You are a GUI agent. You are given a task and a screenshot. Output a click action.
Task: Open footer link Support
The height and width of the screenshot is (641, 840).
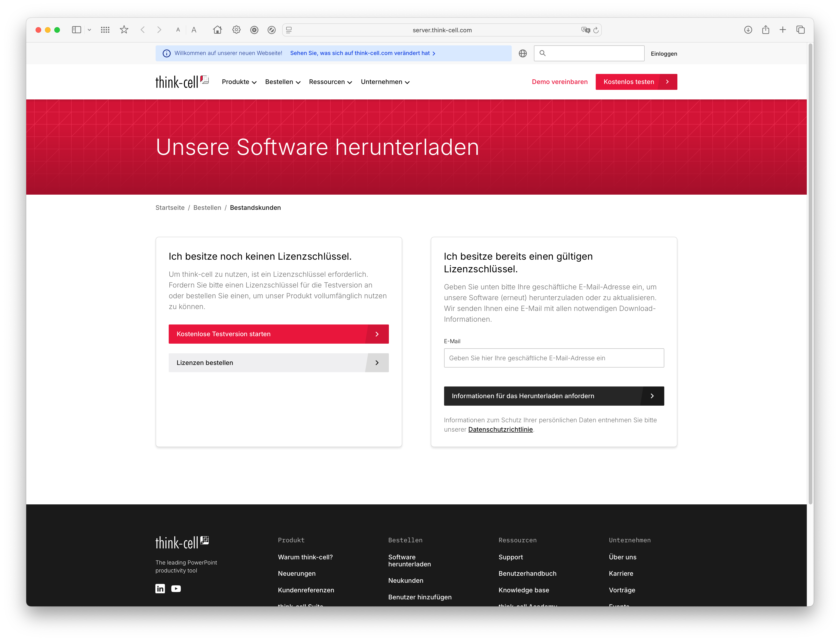(511, 557)
